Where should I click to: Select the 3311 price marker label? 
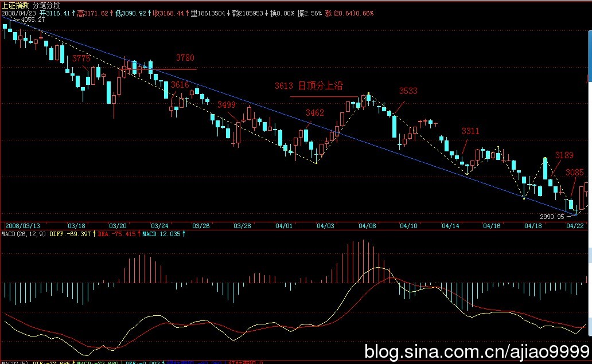pyautogui.click(x=470, y=131)
